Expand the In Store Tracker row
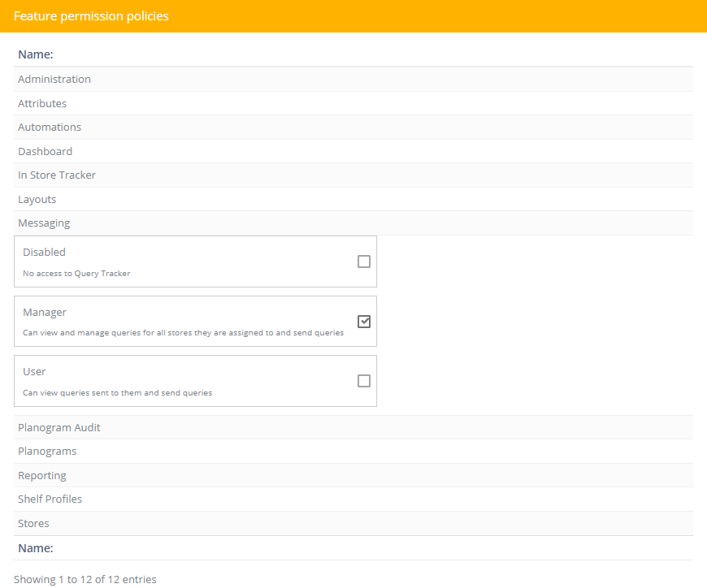 (x=353, y=175)
